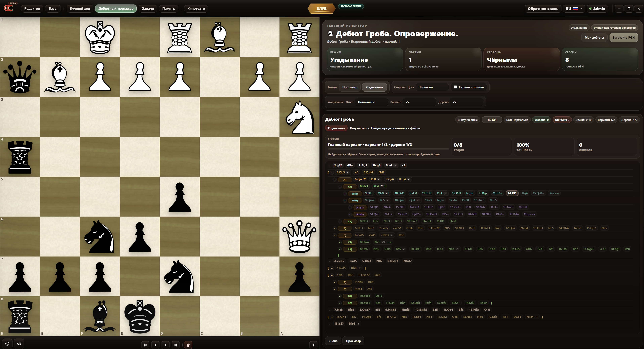The height and width of the screenshot is (349, 644).
Task: Collapse branch A) 6.Qxc6?
Action: point(334,179)
